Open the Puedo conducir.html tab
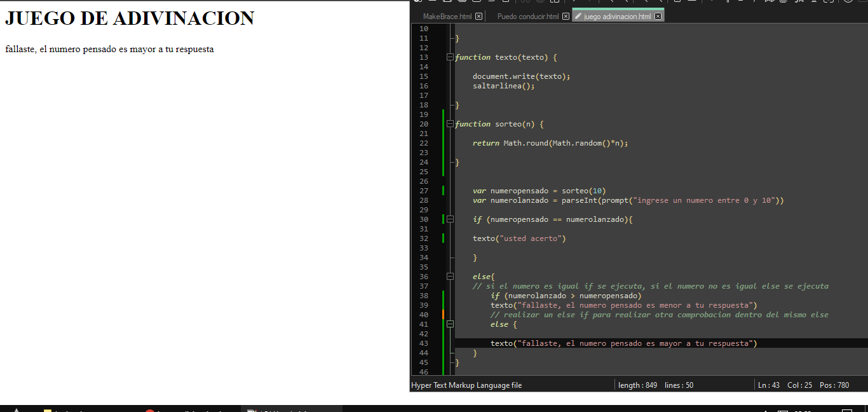 (x=527, y=17)
